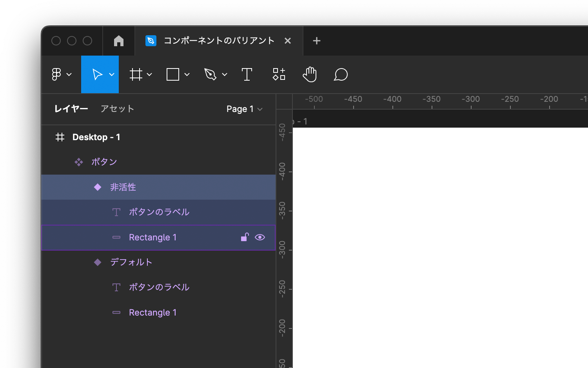This screenshot has width=588, height=368.
Task: Select the Pen tool
Action: (211, 74)
